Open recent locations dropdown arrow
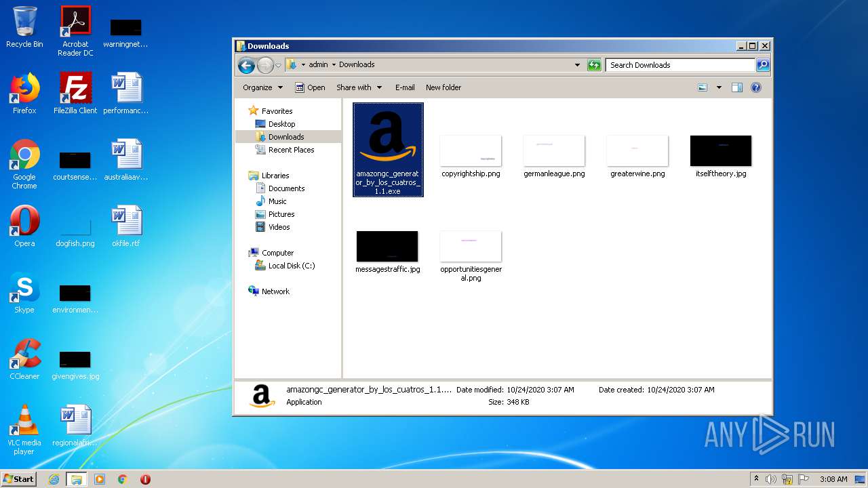The height and width of the screenshot is (488, 868). point(278,66)
